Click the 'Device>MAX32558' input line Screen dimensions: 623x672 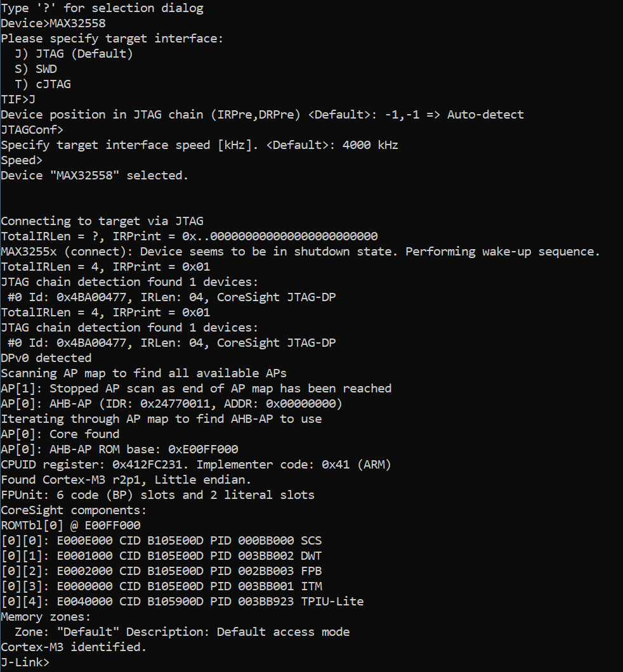click(x=53, y=23)
